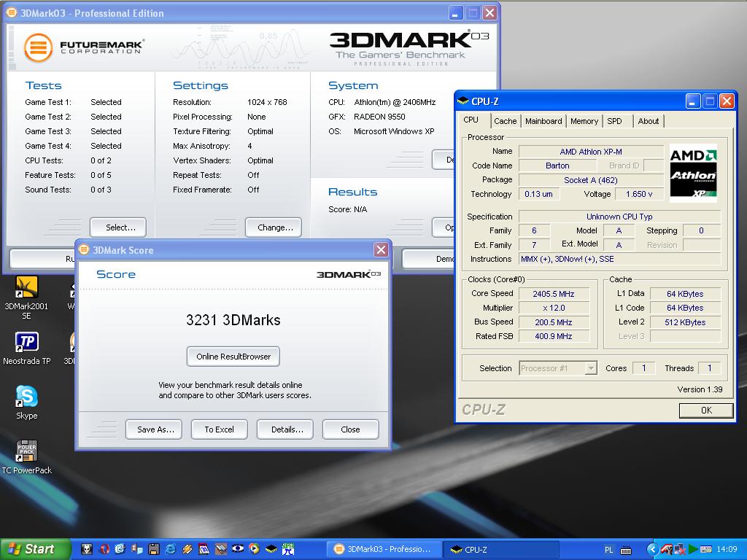Image resolution: width=747 pixels, height=560 pixels.
Task: Click the Rated FSB 400.9 MHz value
Action: tap(554, 335)
